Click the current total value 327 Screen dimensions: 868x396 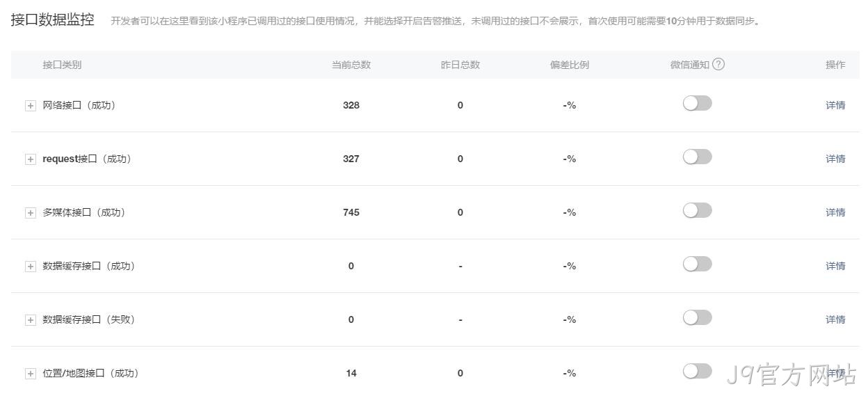[x=351, y=159]
